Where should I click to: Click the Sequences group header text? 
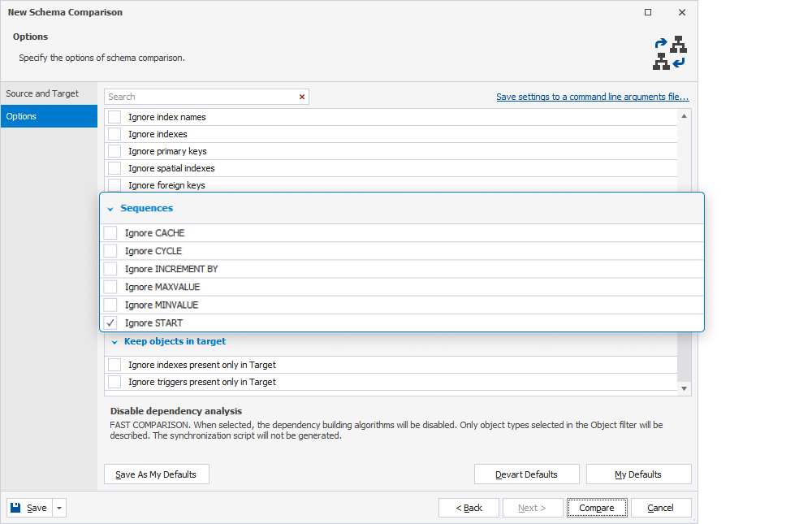tap(146, 208)
